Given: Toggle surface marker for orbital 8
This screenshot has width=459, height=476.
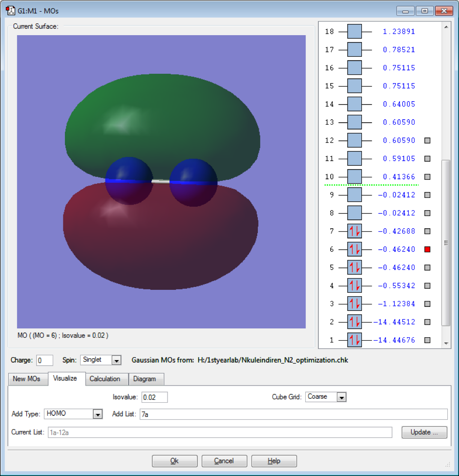Looking at the screenshot, I should (427, 213).
